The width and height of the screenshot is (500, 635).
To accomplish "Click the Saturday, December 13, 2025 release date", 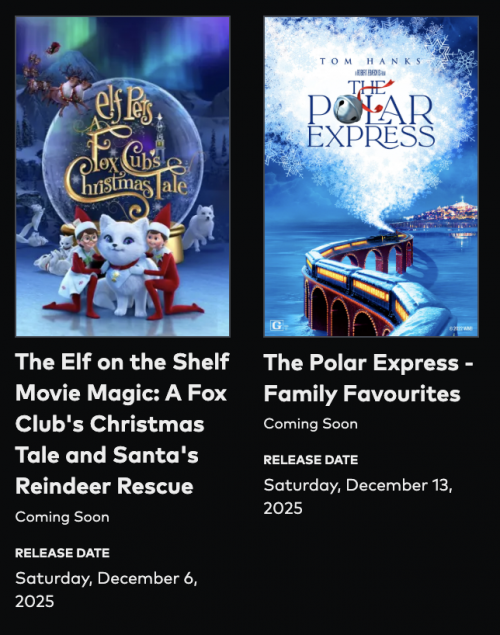I will click(358, 496).
